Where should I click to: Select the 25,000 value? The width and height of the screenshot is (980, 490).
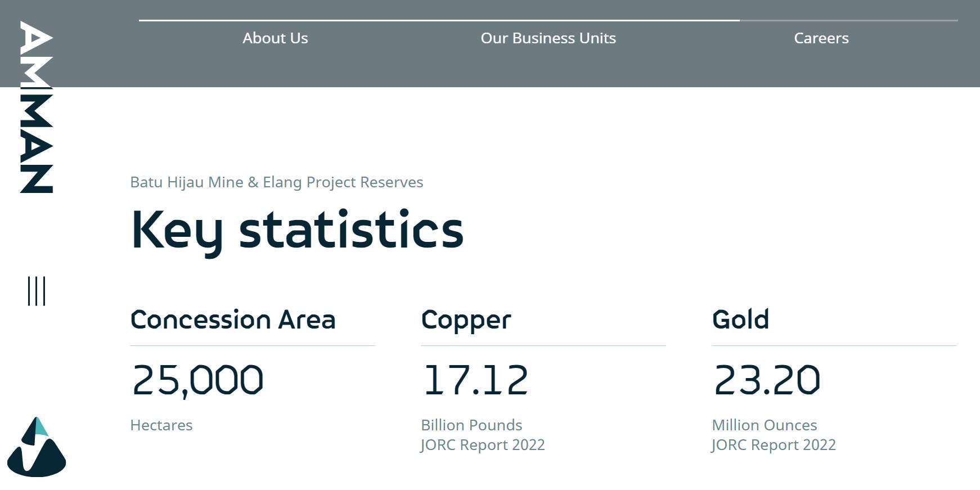point(197,381)
